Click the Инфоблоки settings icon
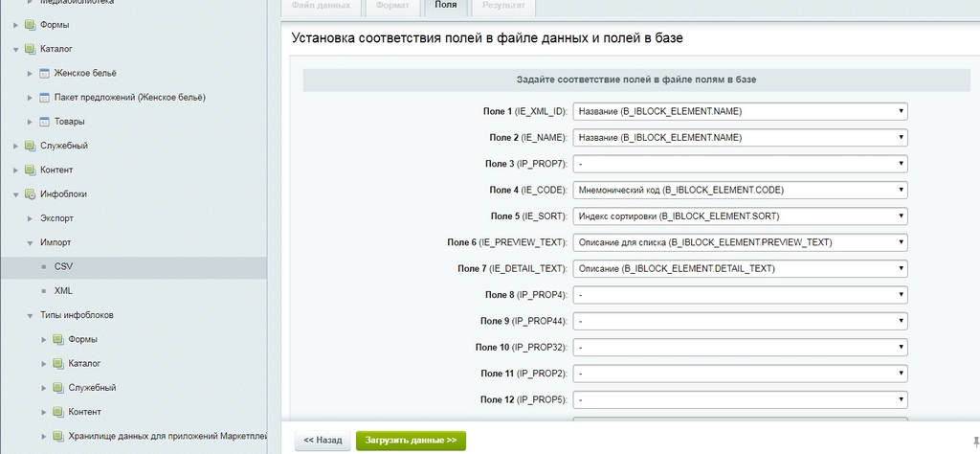 pyautogui.click(x=30, y=194)
